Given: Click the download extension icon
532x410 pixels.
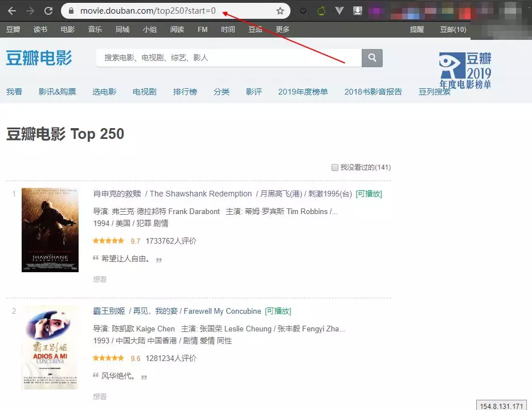Looking at the screenshot, I should (x=357, y=11).
